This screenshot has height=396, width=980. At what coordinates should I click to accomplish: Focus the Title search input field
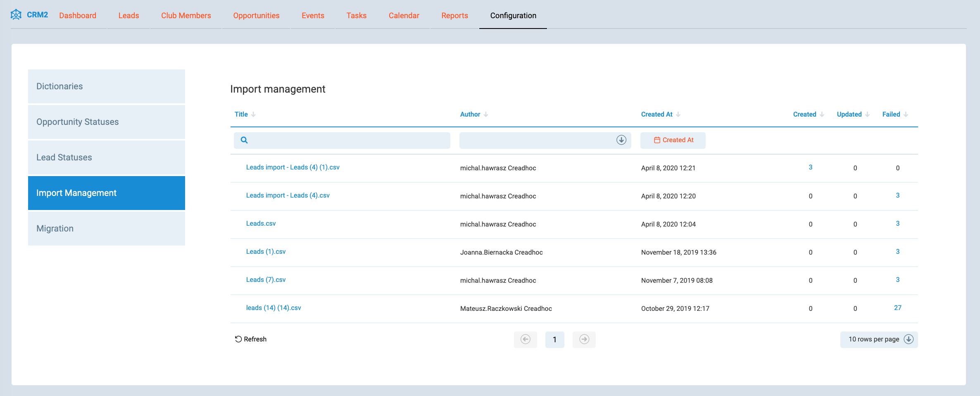pyautogui.click(x=347, y=140)
